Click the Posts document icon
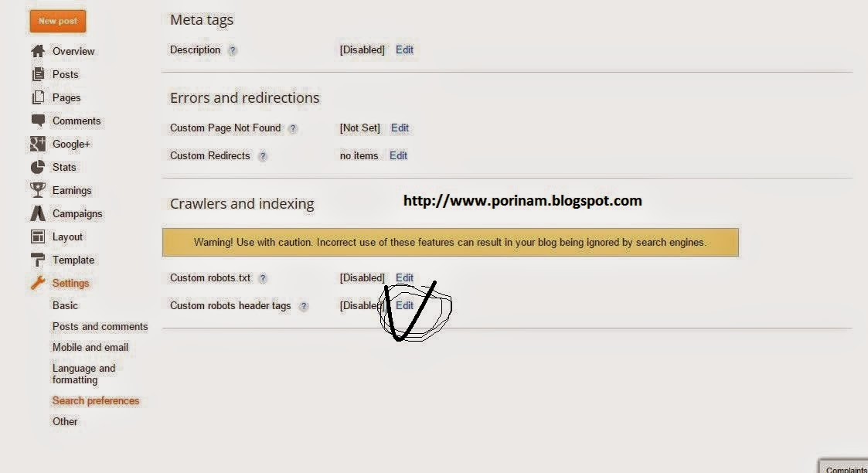This screenshot has height=473, width=868. point(38,74)
